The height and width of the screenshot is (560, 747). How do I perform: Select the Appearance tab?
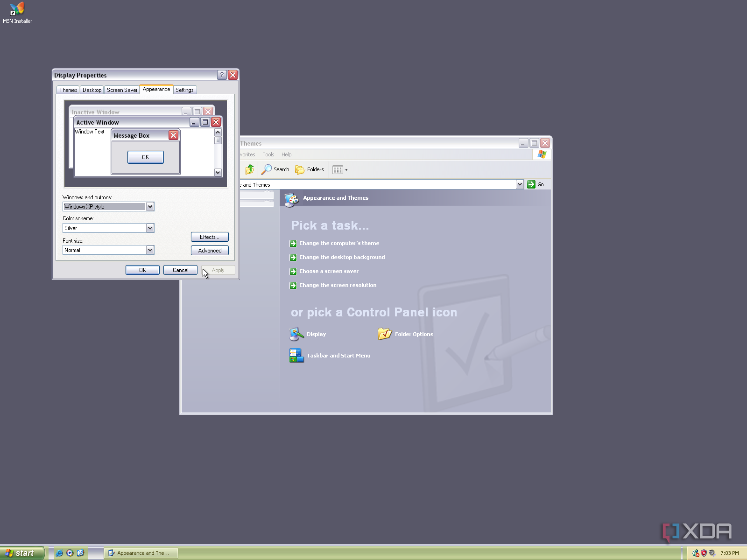coord(156,89)
